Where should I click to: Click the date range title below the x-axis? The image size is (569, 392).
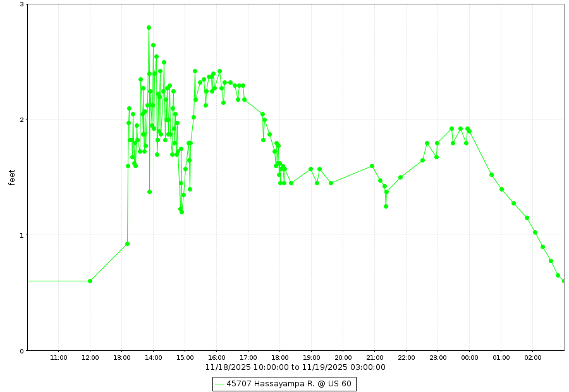(295, 367)
